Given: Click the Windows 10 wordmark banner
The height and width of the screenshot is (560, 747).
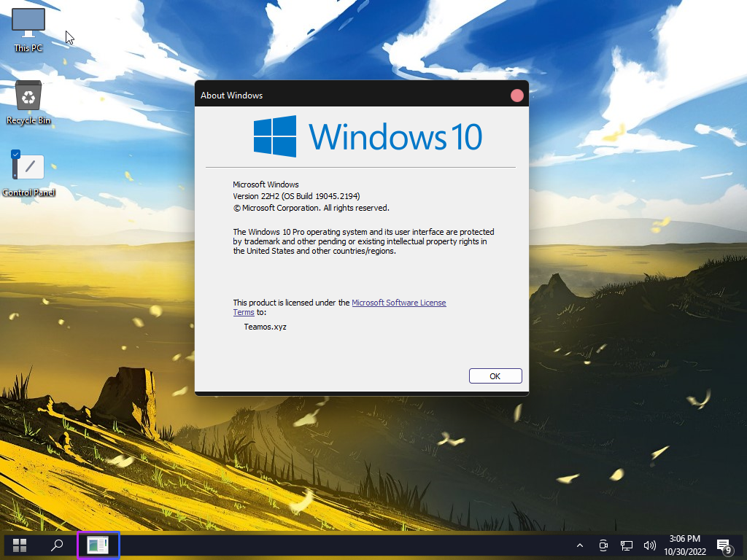Looking at the screenshot, I should [395, 136].
